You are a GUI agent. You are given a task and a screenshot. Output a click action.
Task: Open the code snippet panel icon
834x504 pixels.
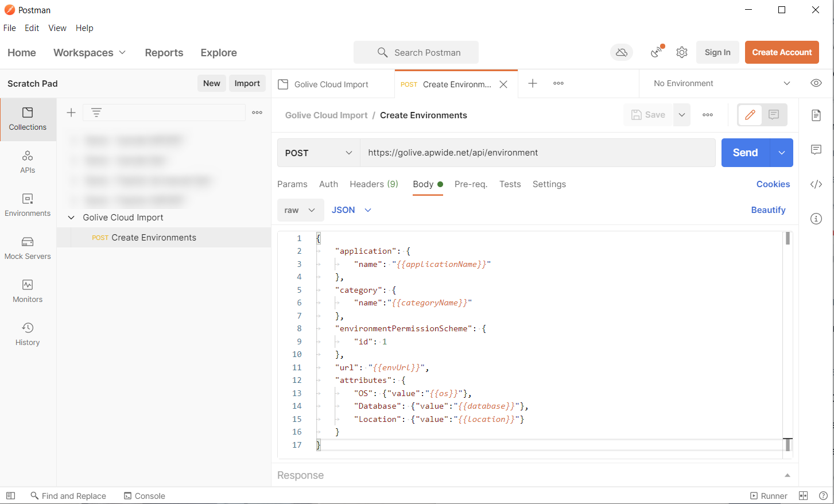tap(816, 184)
